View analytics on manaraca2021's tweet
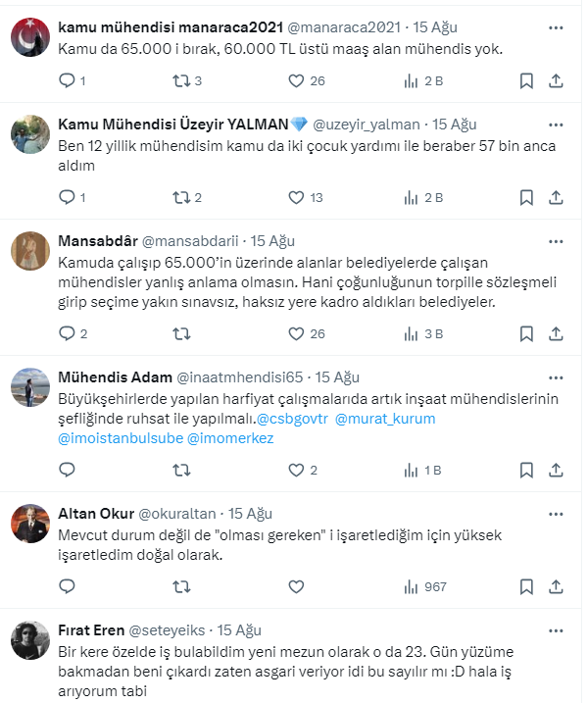 (x=412, y=81)
